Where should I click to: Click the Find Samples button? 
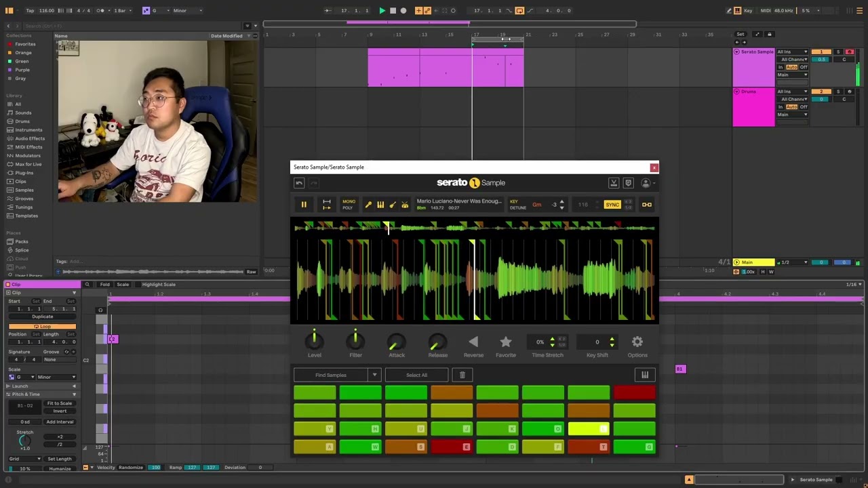(331, 375)
